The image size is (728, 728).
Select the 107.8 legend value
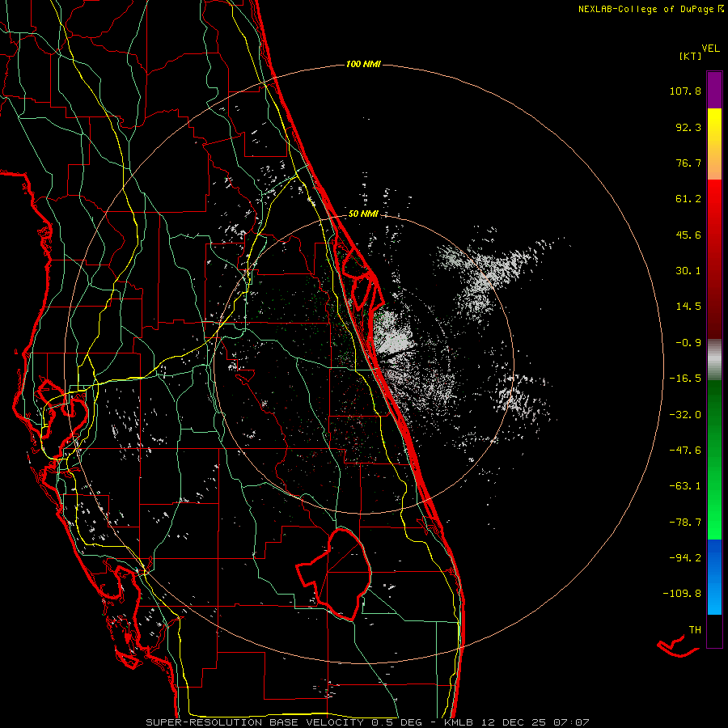click(685, 91)
